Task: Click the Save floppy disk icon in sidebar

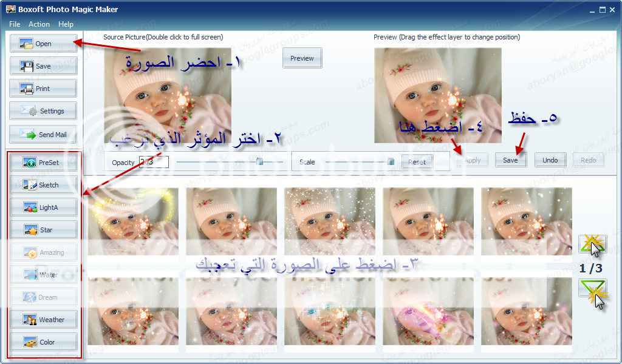Action: coord(43,66)
